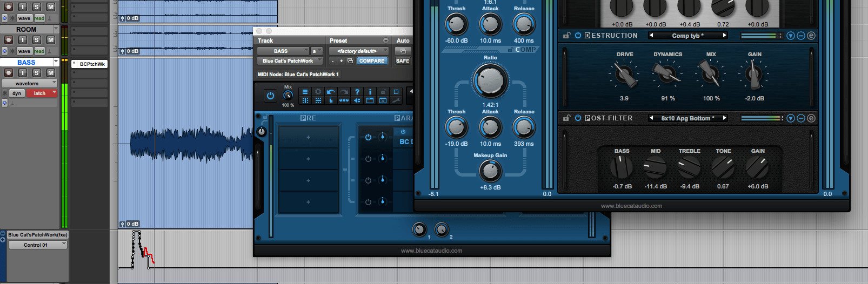Image resolution: width=868 pixels, height=284 pixels.
Task: Toggle Destruction section power button
Action: coord(578,36)
